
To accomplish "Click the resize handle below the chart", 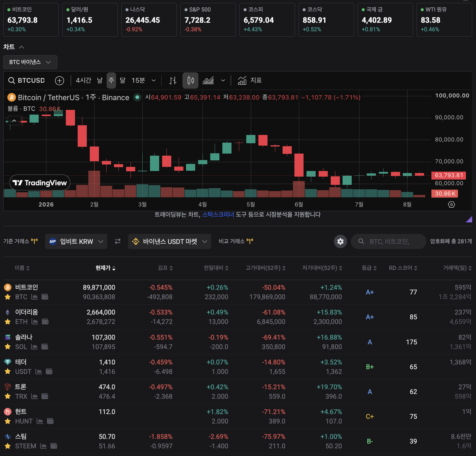I will tap(469, 219).
